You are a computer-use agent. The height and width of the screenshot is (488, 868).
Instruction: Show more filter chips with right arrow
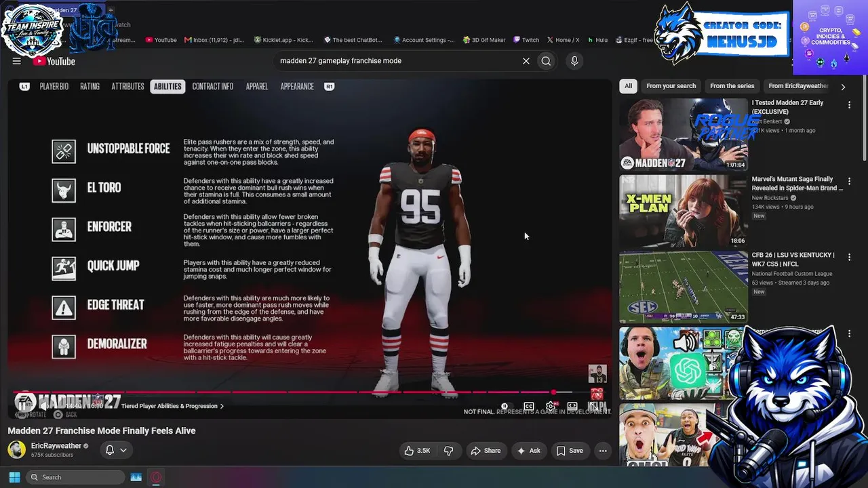[x=843, y=87]
